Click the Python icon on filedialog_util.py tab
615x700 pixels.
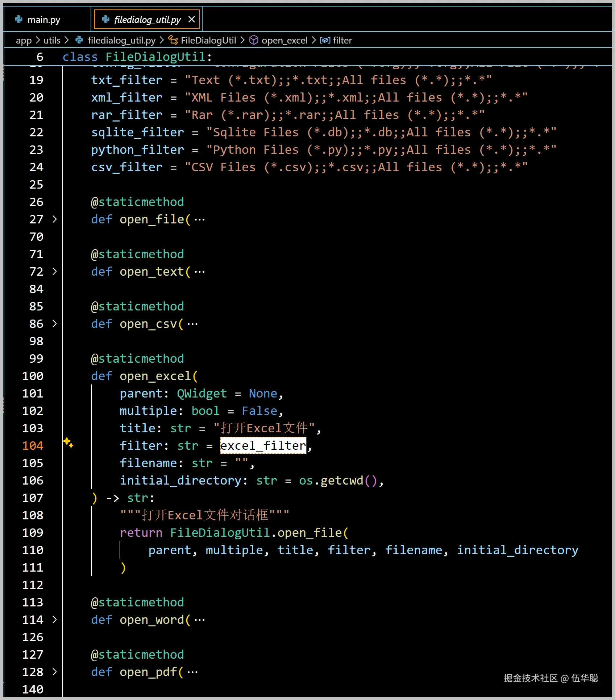[105, 20]
